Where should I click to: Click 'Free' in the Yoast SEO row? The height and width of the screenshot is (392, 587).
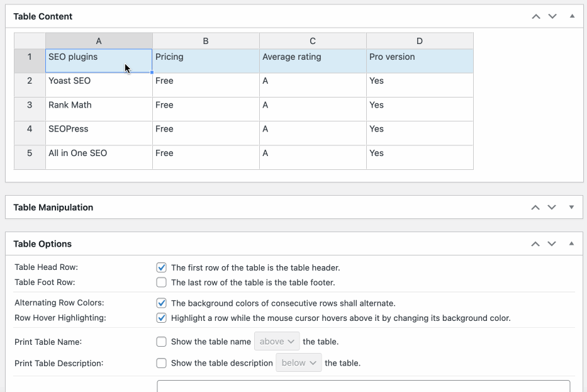pos(206,85)
